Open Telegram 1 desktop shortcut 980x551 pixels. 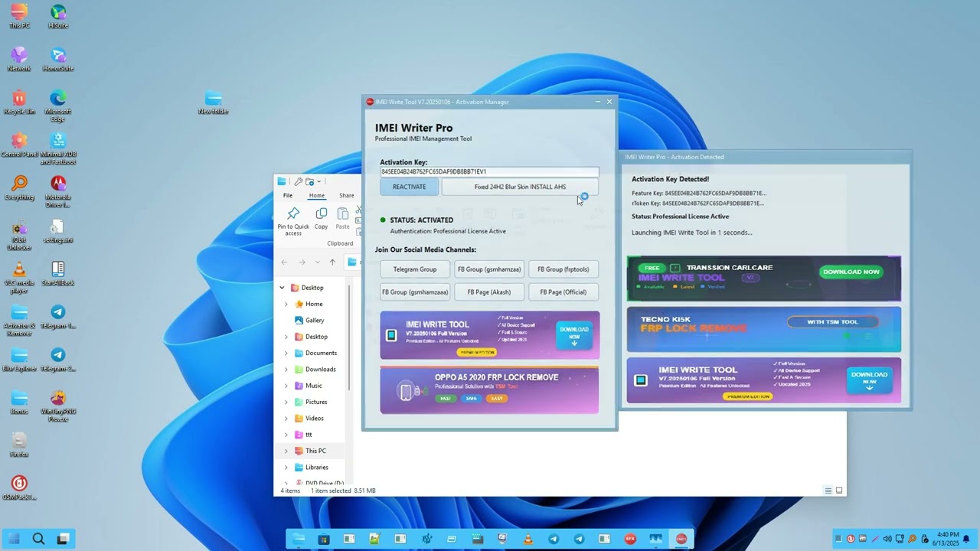pos(58,316)
